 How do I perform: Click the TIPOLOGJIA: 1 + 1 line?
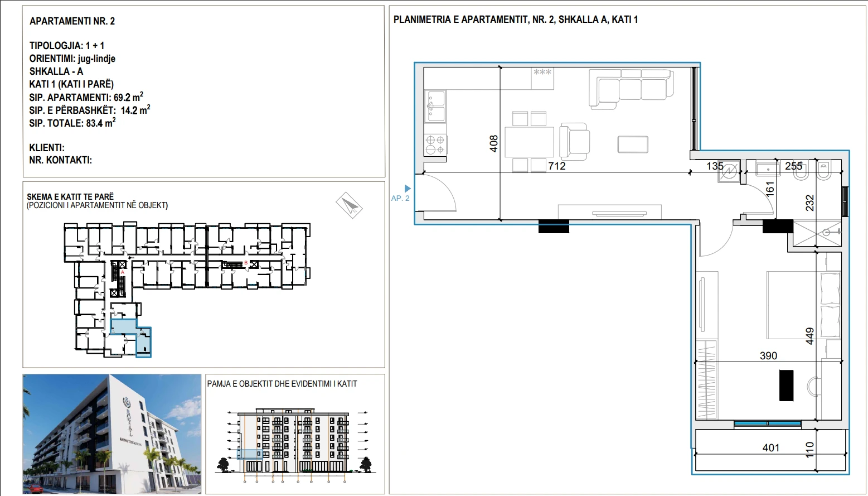[x=67, y=46]
